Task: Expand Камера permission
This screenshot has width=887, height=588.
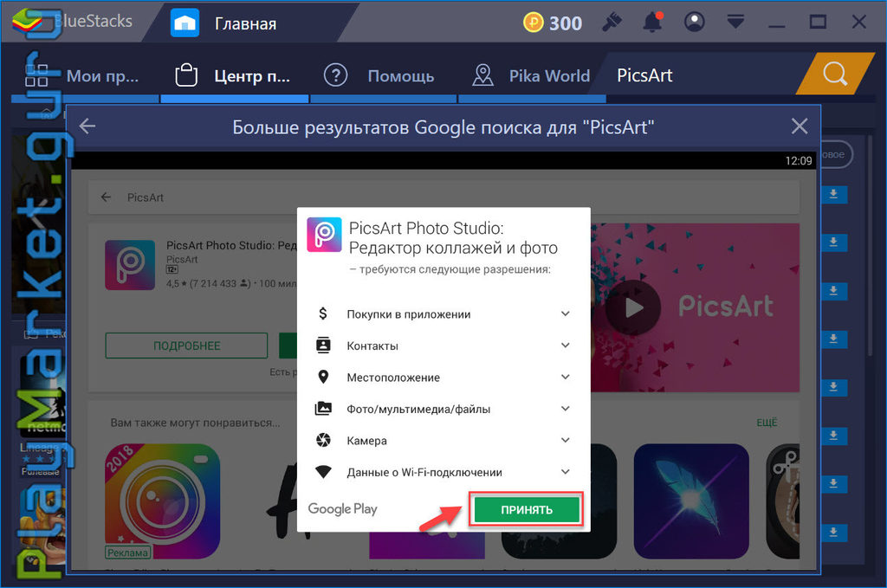Action: tap(565, 441)
